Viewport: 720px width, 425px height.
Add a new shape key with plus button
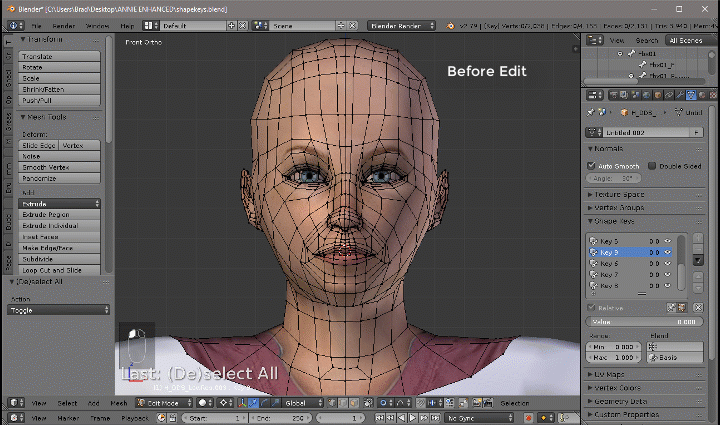click(x=698, y=239)
